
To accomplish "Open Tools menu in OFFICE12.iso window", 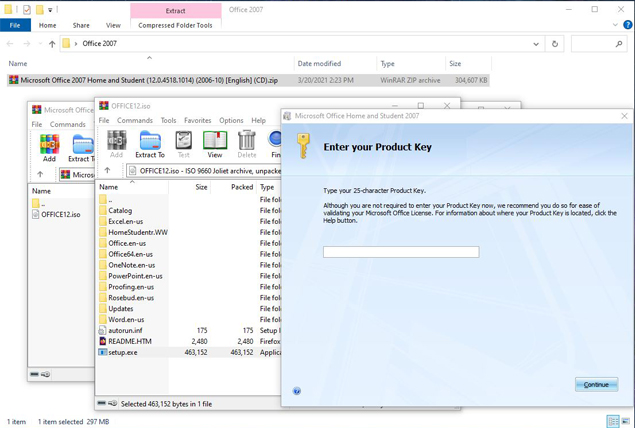I will coord(168,120).
